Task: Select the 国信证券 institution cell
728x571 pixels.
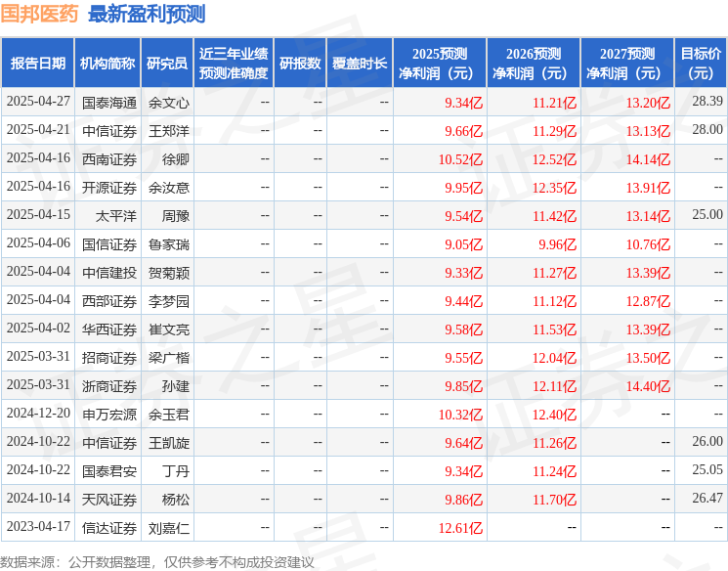Action: pos(109,244)
